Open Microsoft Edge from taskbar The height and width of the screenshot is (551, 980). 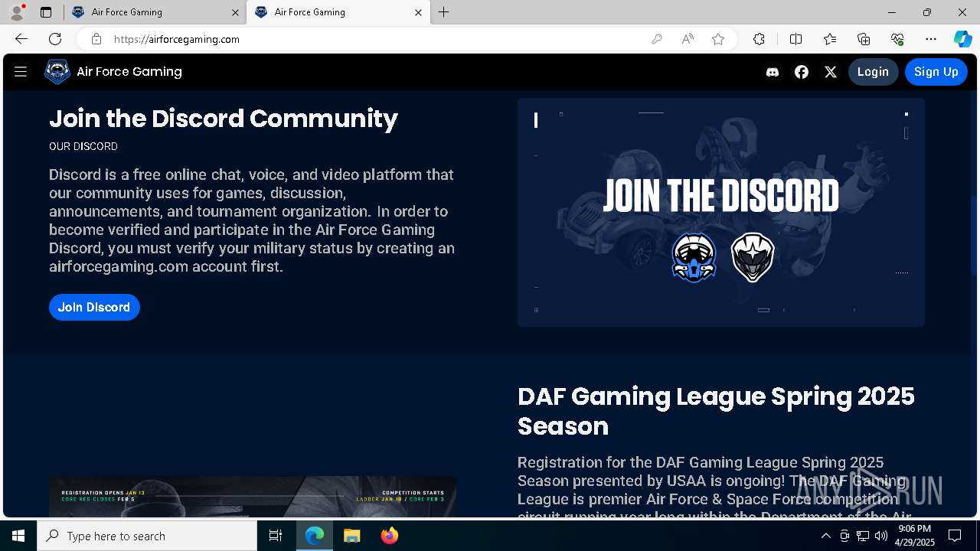coord(315,536)
